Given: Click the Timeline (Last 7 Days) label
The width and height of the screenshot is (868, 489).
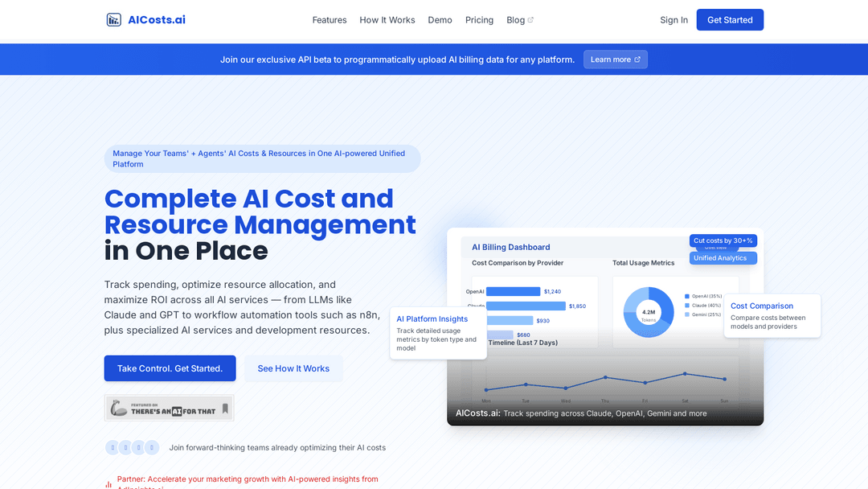Looking at the screenshot, I should 523,343.
